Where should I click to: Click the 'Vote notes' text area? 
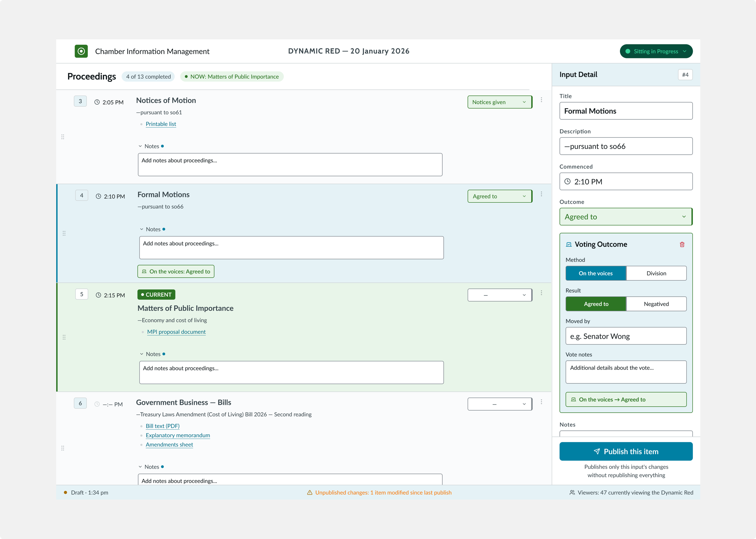click(626, 372)
